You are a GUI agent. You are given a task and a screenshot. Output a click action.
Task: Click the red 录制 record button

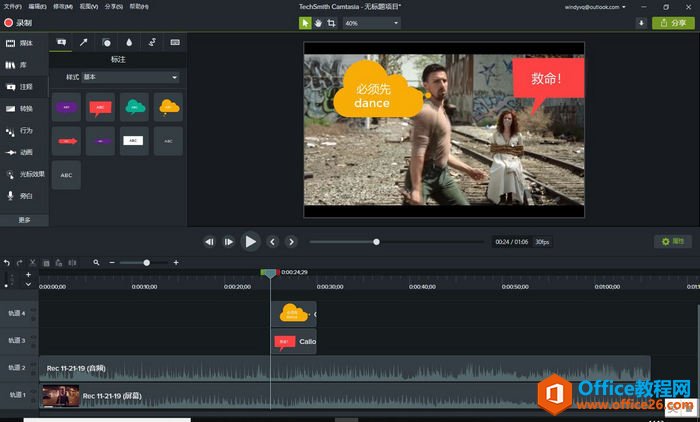coord(18,22)
